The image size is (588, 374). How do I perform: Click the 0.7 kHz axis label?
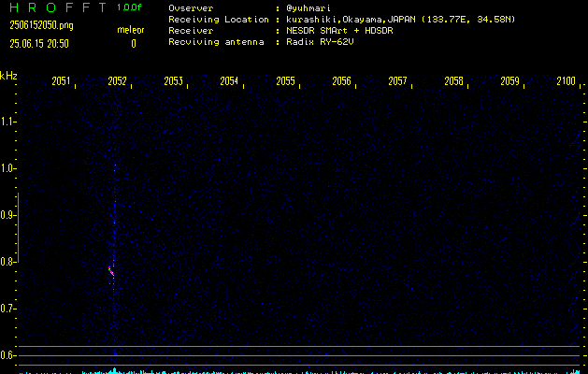click(x=7, y=309)
